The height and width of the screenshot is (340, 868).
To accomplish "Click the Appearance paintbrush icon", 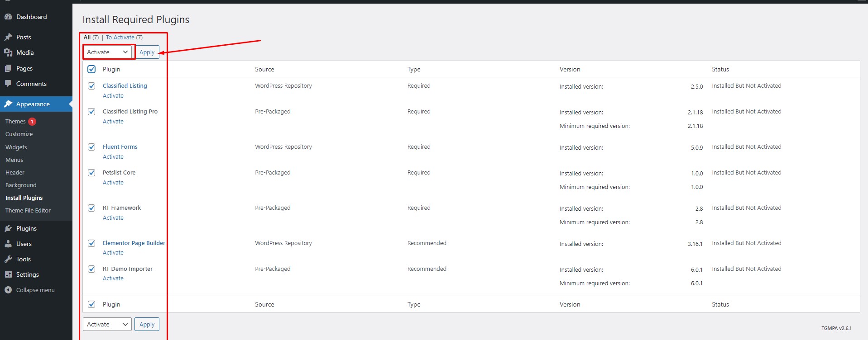I will click(8, 104).
